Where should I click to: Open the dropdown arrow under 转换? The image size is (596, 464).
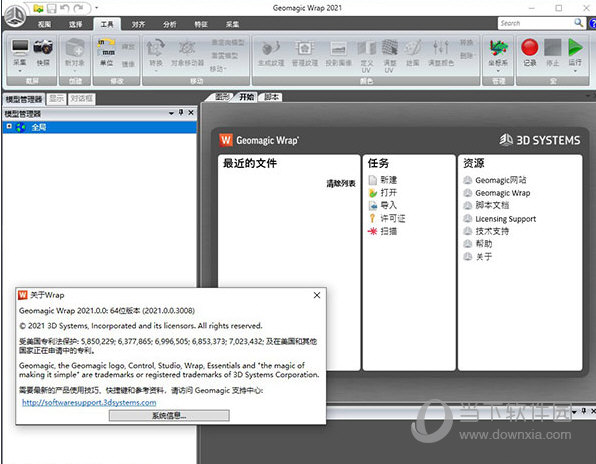156,71
